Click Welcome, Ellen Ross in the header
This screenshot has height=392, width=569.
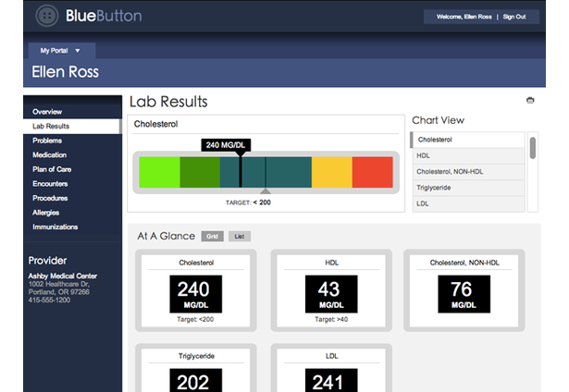pos(464,17)
